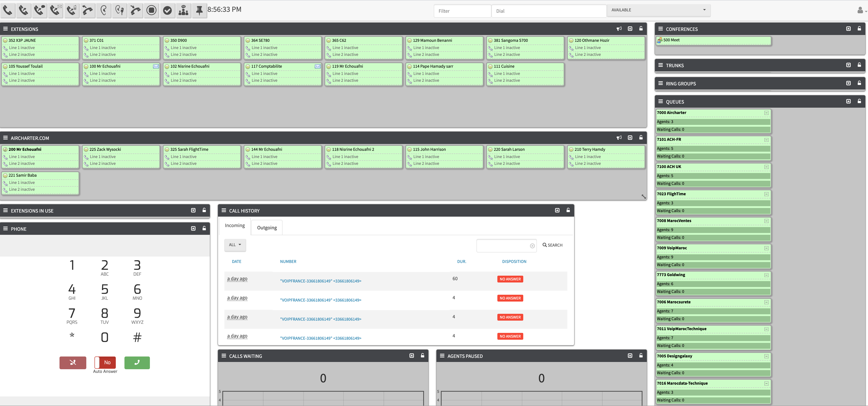Image resolution: width=868 pixels, height=406 pixels.
Task: Collapse the 7000 Aircharter queue box
Action: (x=766, y=113)
